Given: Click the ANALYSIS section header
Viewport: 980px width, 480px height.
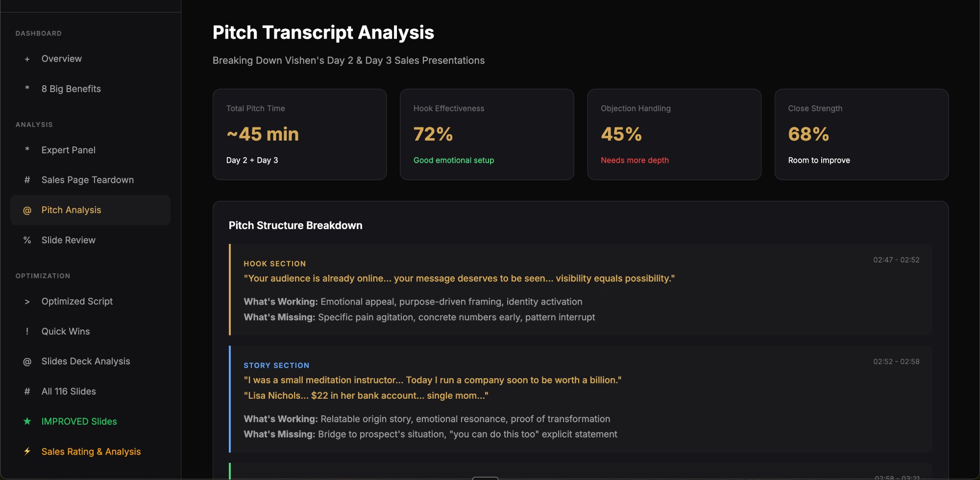Looking at the screenshot, I should (x=34, y=124).
